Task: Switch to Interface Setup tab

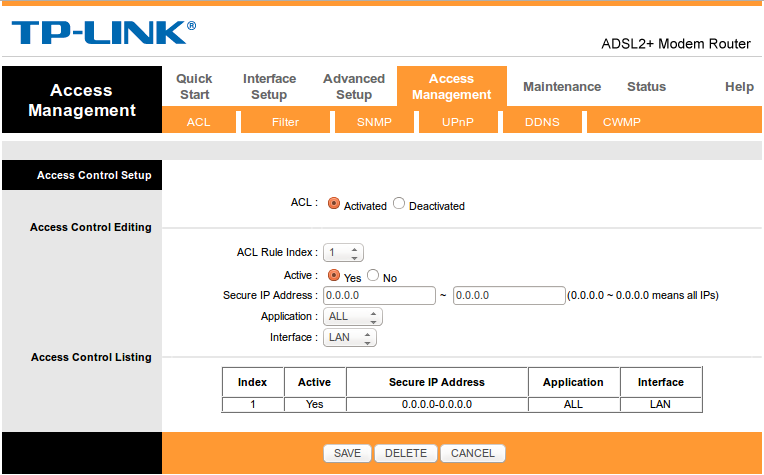Action: (269, 86)
